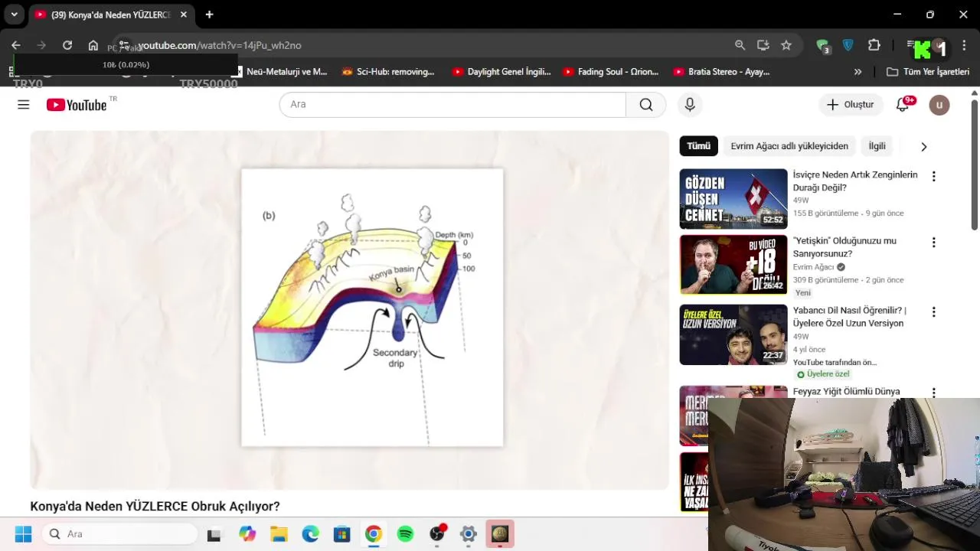
Task: Open the "Tüm Yer İşaretleri" bookmarks folder
Action: pos(928,72)
